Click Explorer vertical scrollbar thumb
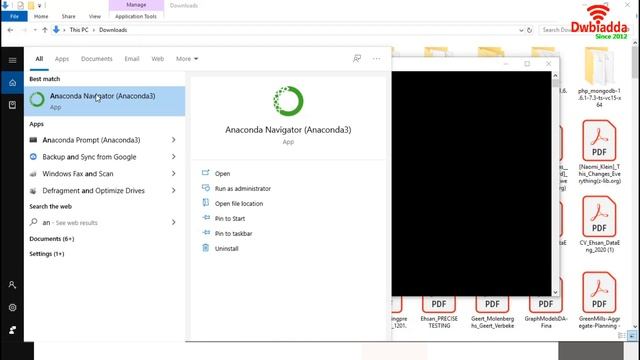The height and width of the screenshot is (360, 640). [x=635, y=62]
